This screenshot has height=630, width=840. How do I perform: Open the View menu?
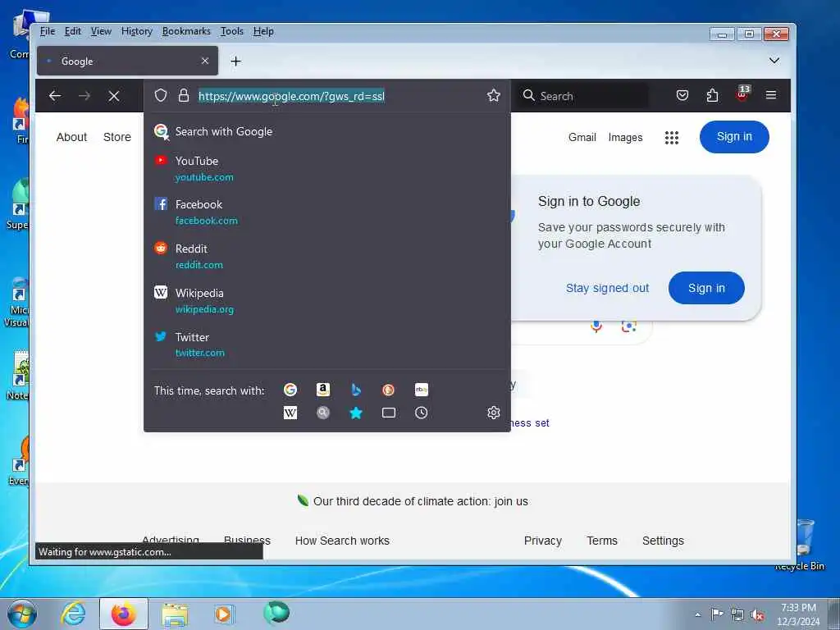click(x=101, y=31)
